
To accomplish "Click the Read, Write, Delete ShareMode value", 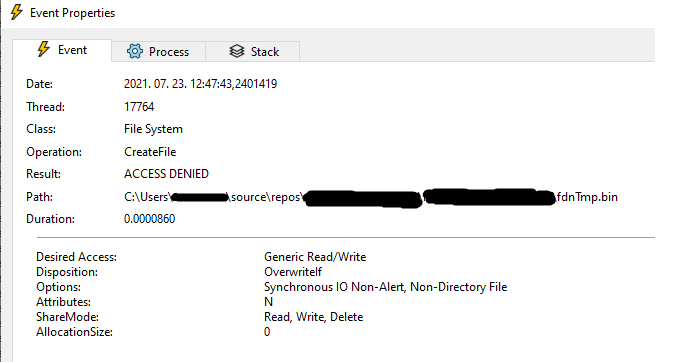I will [x=313, y=317].
